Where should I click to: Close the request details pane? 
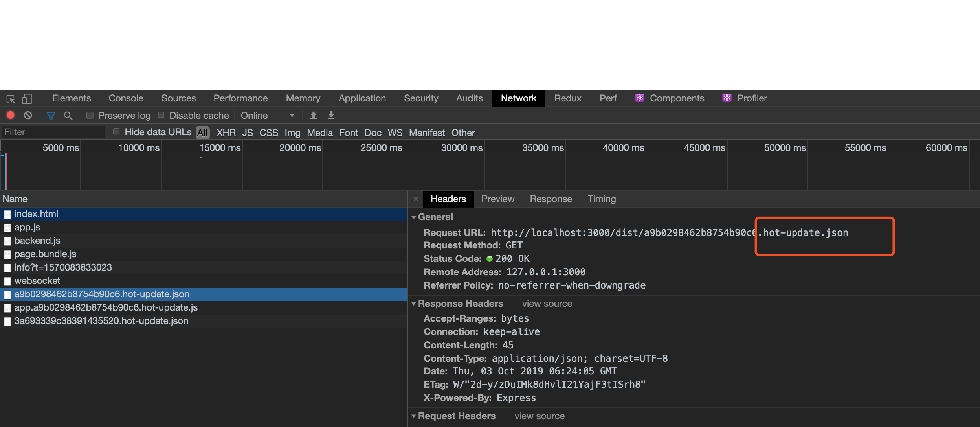(416, 199)
